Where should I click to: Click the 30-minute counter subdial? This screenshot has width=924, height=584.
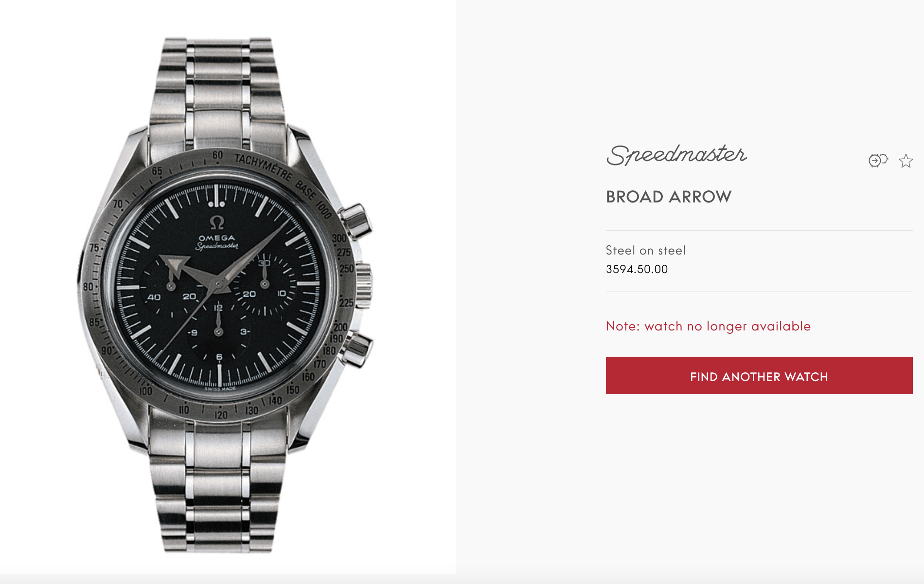point(265,285)
